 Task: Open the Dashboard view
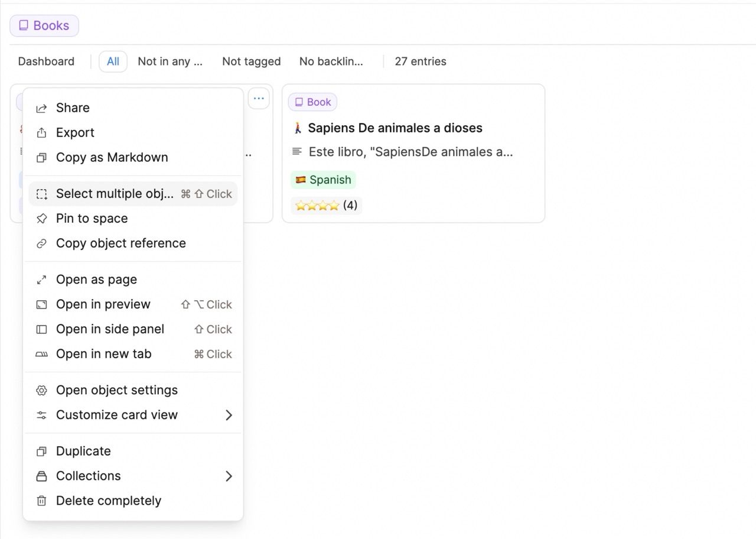tap(46, 61)
